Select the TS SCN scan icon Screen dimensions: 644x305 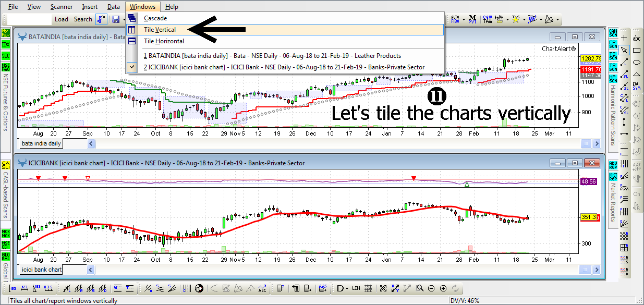(613, 67)
